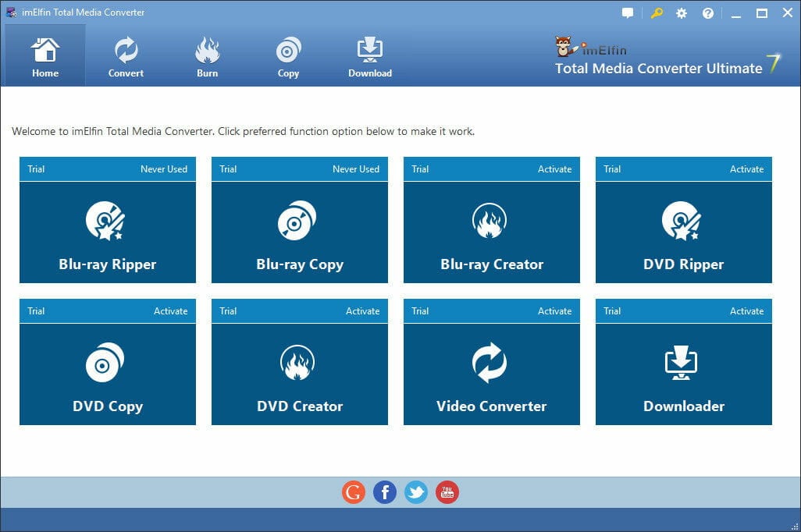The height and width of the screenshot is (532, 801).
Task: Click the welcome message text
Action: coord(243,131)
